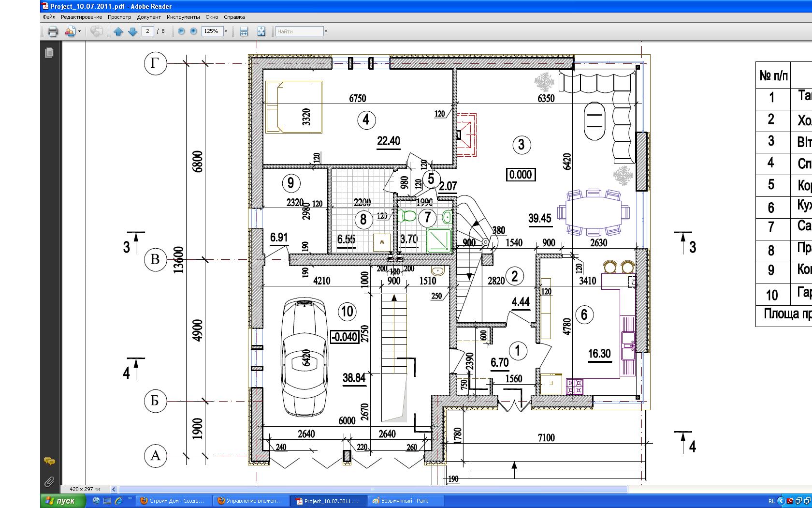Click the zoom in plus button

click(x=193, y=31)
